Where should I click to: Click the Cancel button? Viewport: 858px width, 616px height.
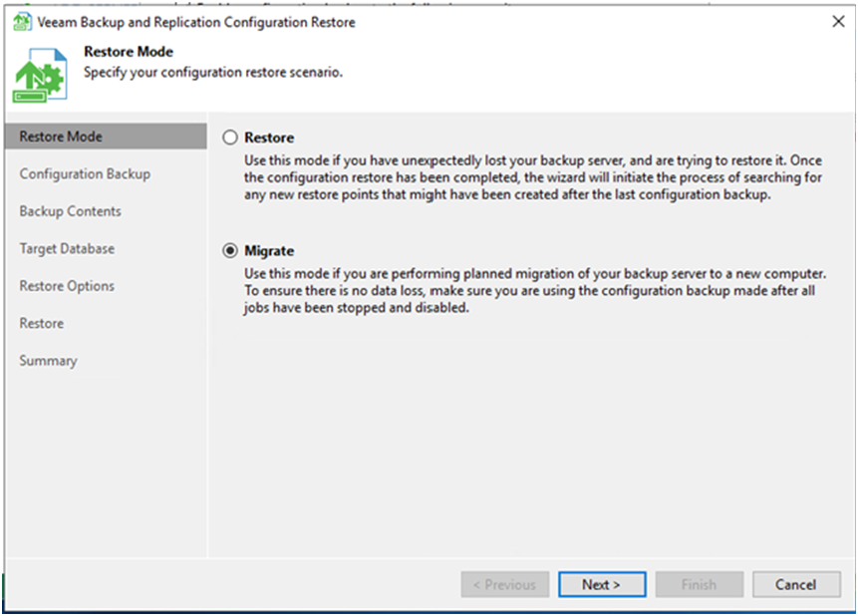796,584
